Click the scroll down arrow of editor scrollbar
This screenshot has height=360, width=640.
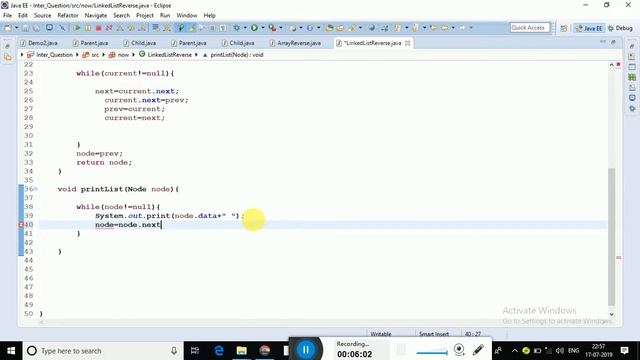(611, 314)
